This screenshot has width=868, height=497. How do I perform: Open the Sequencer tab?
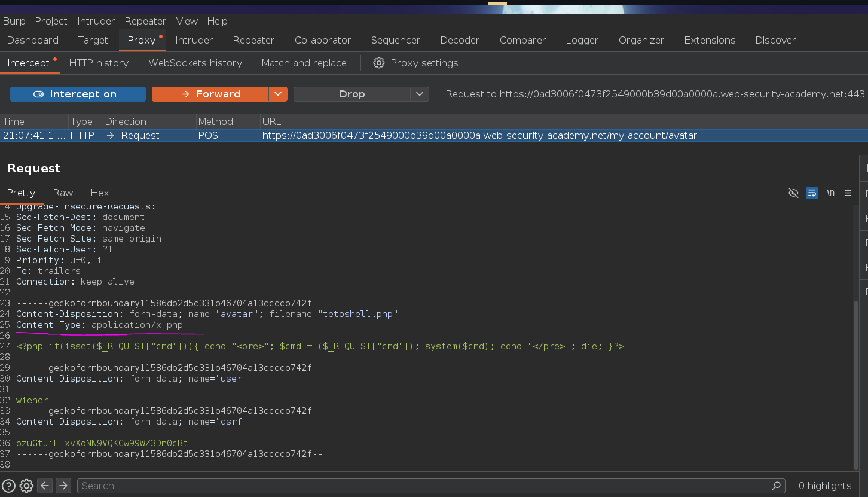coord(396,40)
